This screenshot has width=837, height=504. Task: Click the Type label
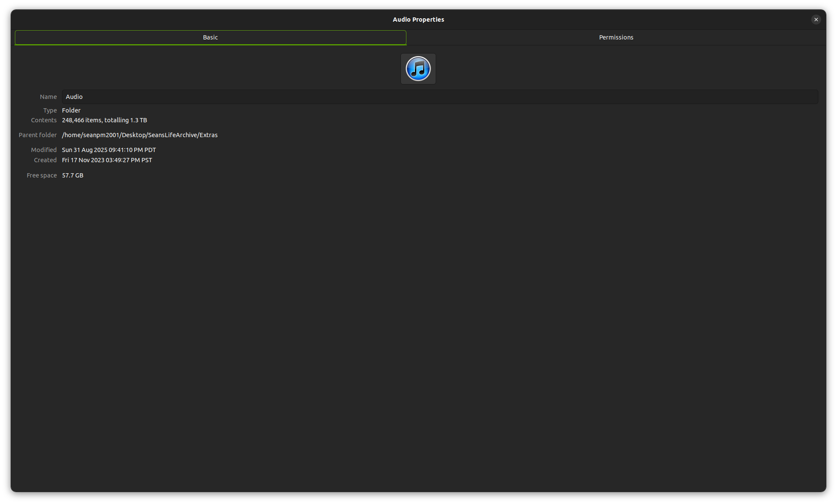point(50,110)
